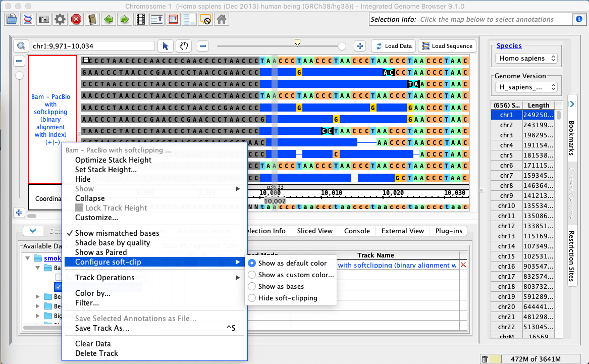The image size is (589, 364).
Task: Open the Species dropdown showing Homo sapiens
Action: pos(526,58)
